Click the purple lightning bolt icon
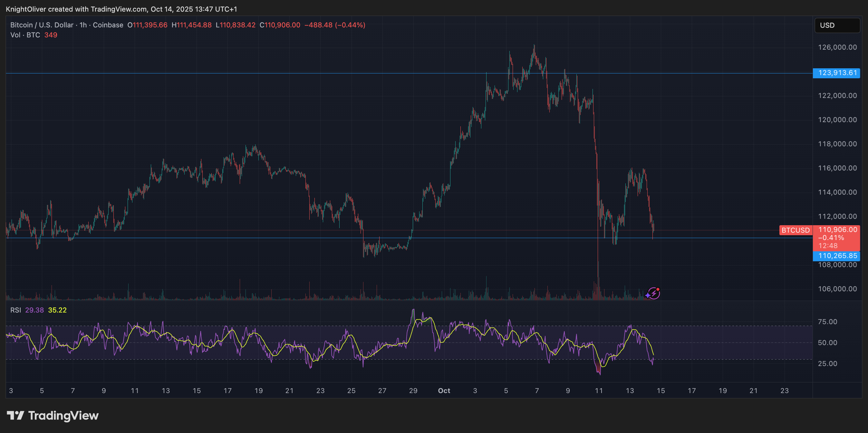The width and height of the screenshot is (868, 433). (653, 293)
